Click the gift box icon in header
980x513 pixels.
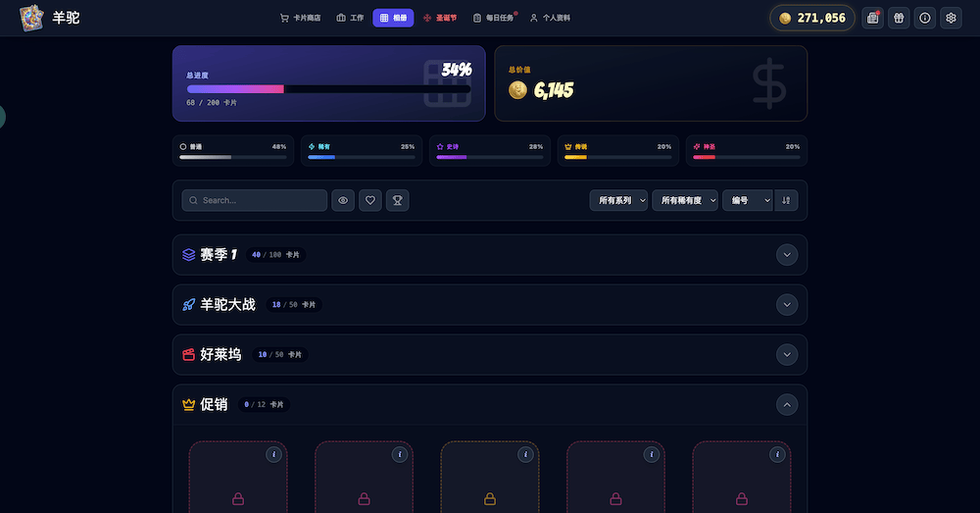click(x=899, y=18)
